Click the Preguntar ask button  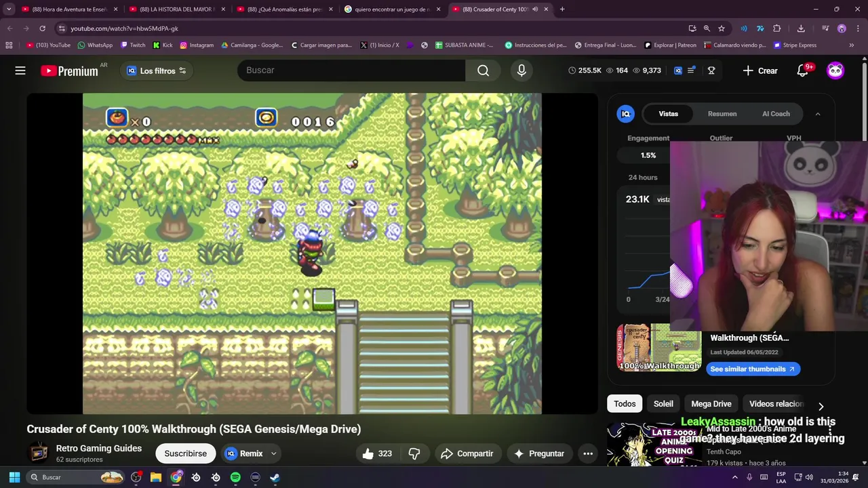pos(540,453)
